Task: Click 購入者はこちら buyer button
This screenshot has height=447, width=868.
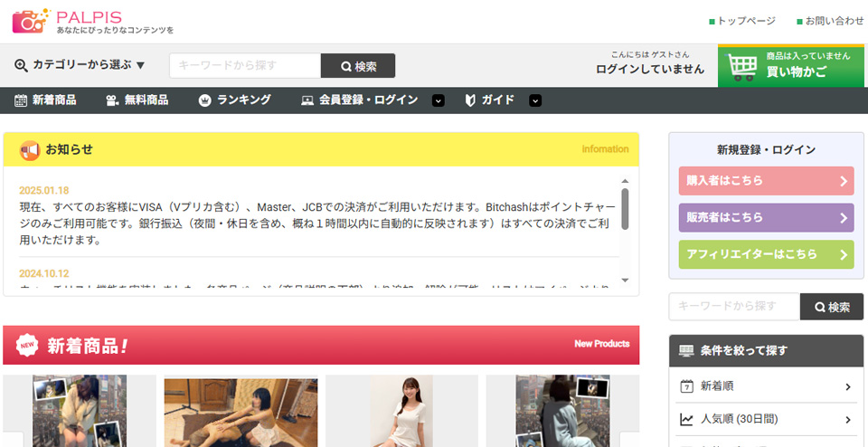Action: (x=766, y=181)
